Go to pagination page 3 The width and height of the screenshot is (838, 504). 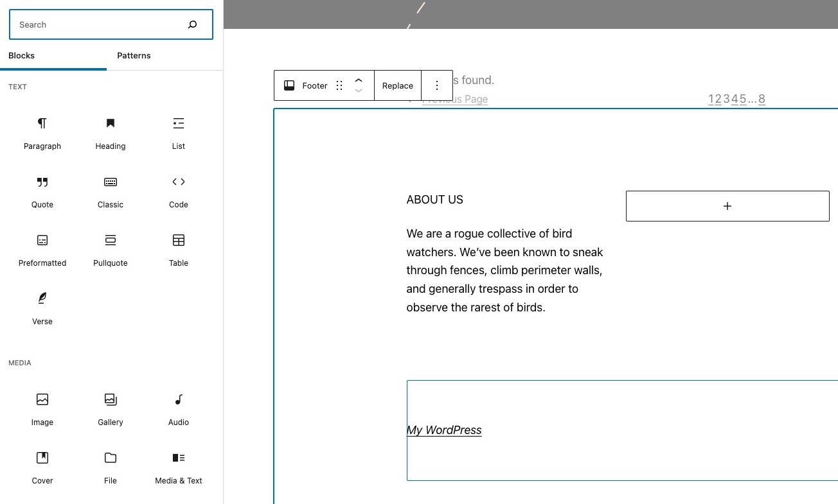tap(727, 99)
